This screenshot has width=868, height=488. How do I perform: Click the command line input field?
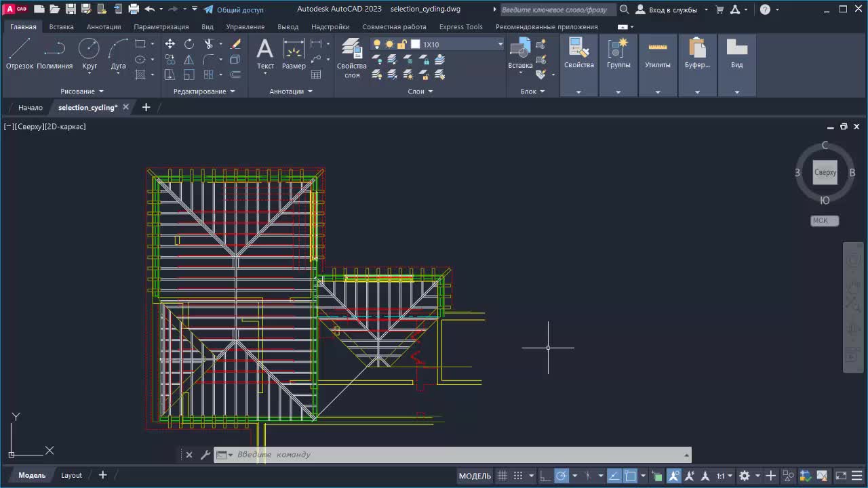[x=454, y=455]
